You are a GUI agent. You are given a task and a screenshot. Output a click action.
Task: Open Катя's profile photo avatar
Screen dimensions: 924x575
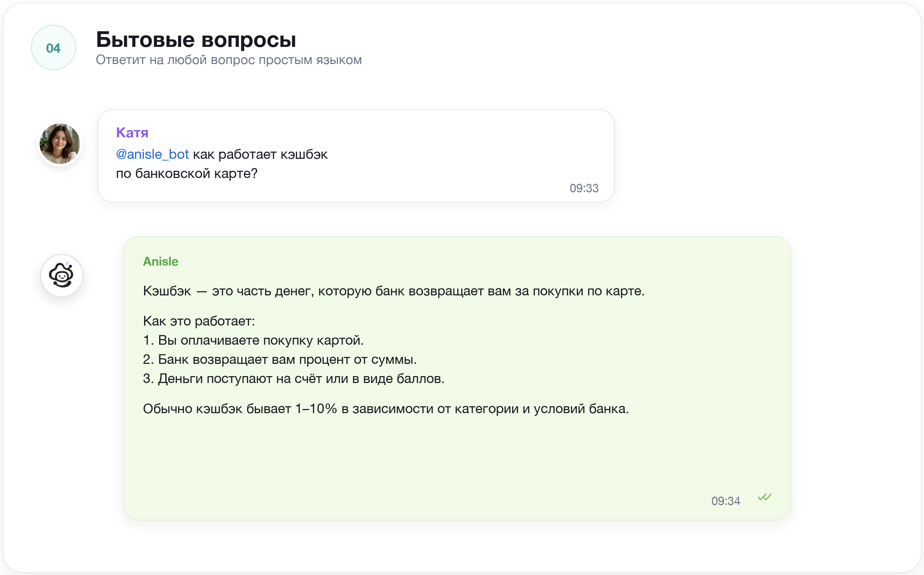click(60, 144)
